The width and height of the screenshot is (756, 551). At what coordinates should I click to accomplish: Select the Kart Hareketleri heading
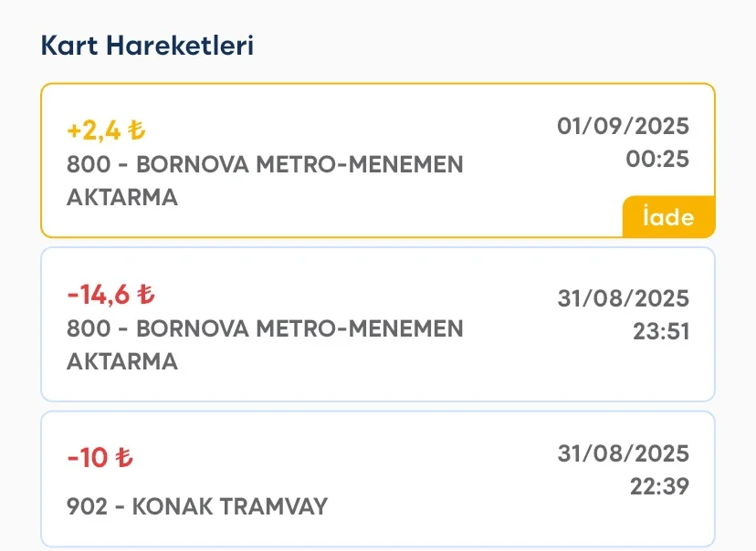(x=147, y=45)
